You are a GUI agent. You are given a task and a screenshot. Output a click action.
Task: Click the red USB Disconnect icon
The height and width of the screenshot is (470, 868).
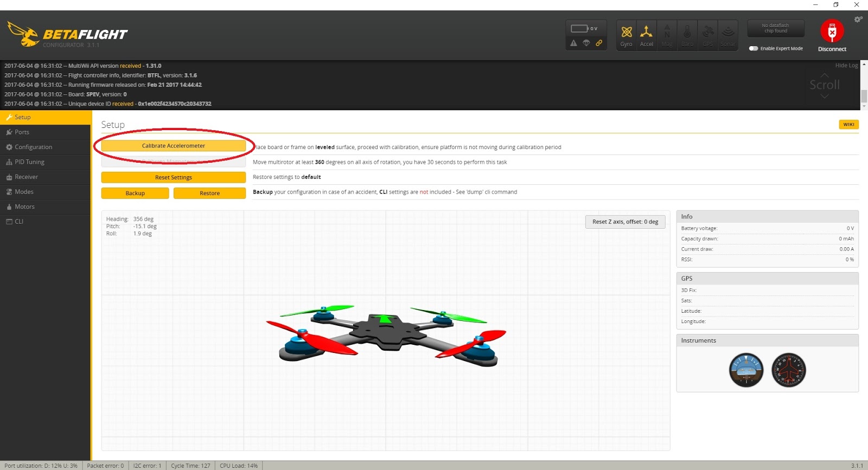[832, 31]
